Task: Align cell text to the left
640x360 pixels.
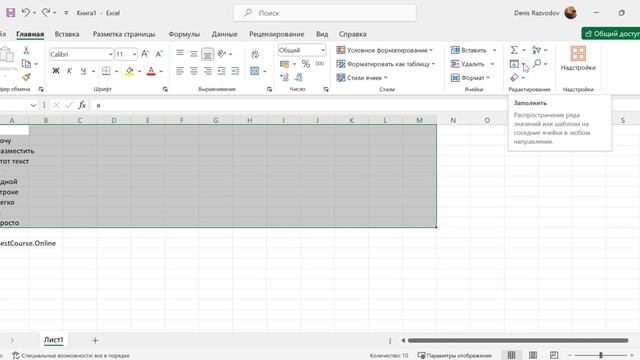Action: 180,71
